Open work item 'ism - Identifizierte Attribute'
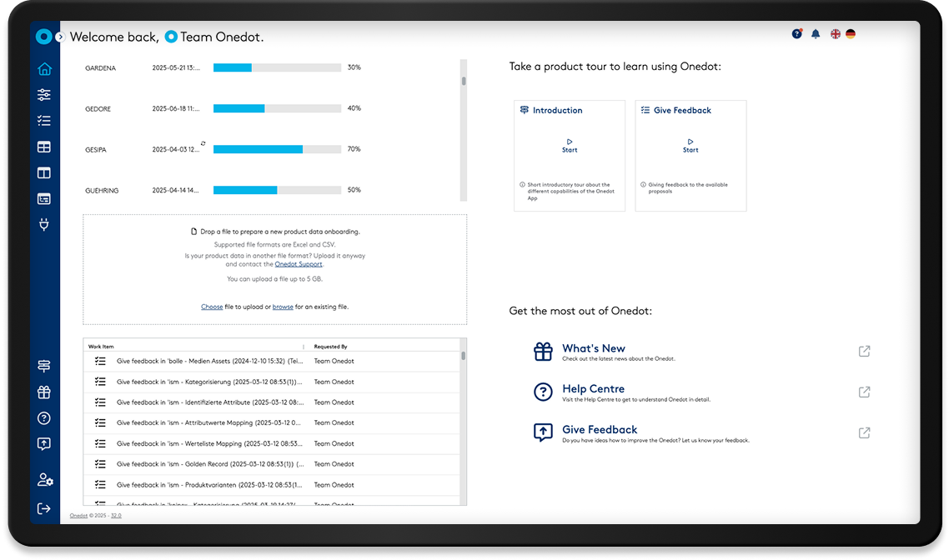Viewport: 949px width, 560px height. (210, 402)
